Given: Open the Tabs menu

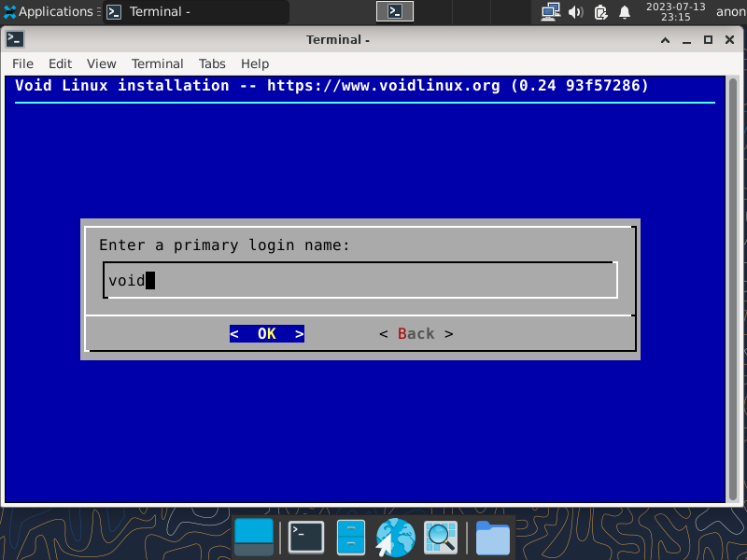Looking at the screenshot, I should (212, 63).
